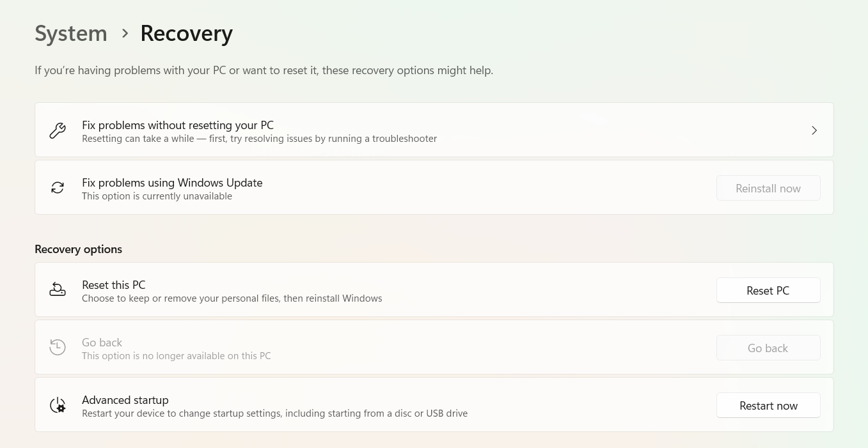
Task: Click the Reset PC button
Action: coord(768,290)
